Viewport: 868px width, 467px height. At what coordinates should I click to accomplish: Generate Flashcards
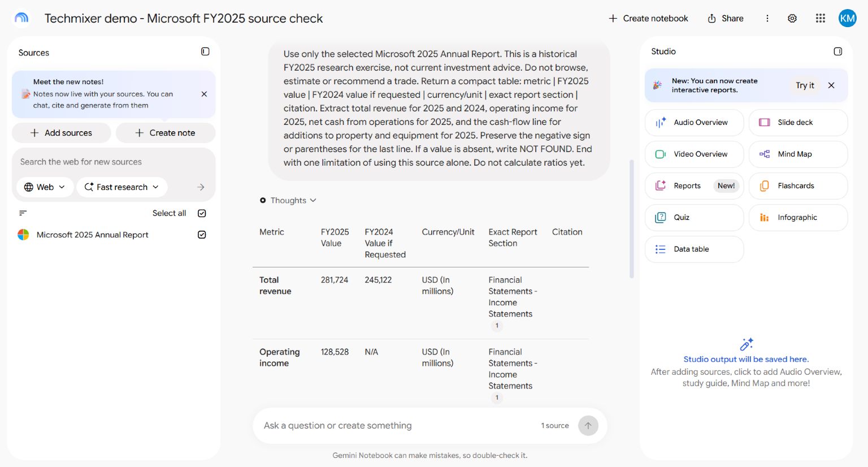point(798,186)
